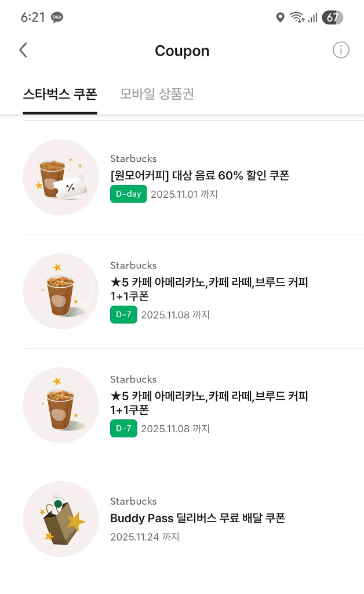Open the info icon beside the Coupon title

(x=341, y=50)
